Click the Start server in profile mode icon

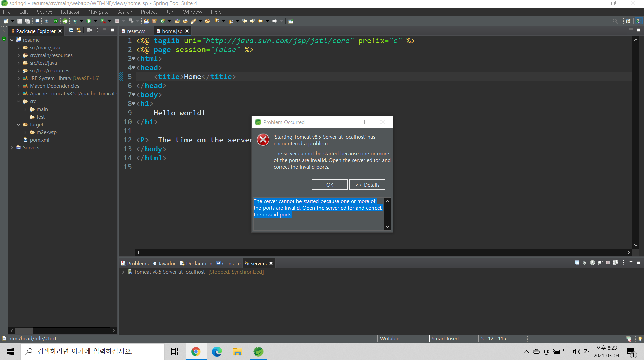coord(600,263)
